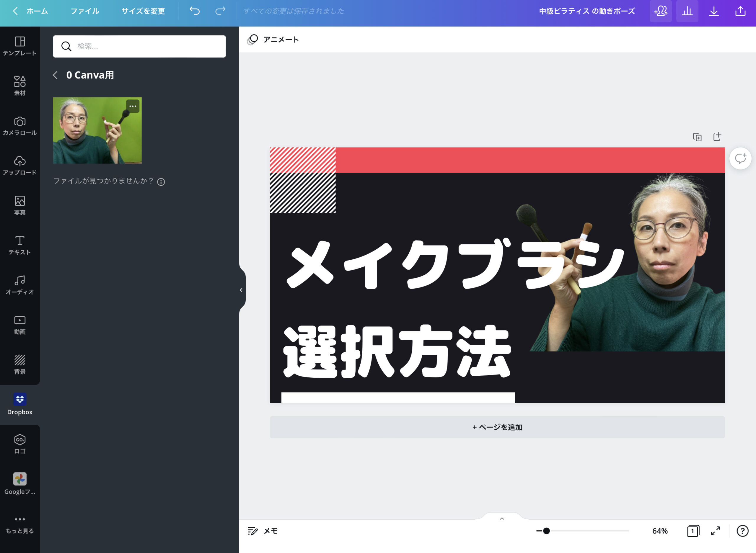Click the アニメート animate button

[273, 40]
